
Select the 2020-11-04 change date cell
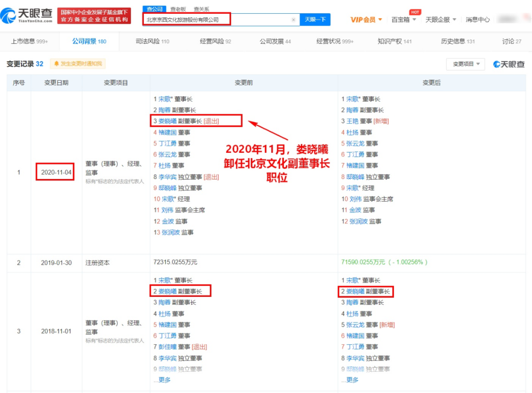(x=56, y=172)
